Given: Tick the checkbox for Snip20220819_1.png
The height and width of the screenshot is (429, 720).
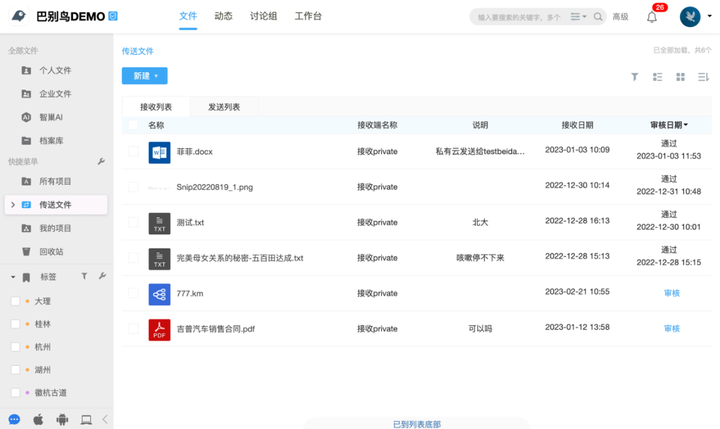Looking at the screenshot, I should [x=133, y=187].
